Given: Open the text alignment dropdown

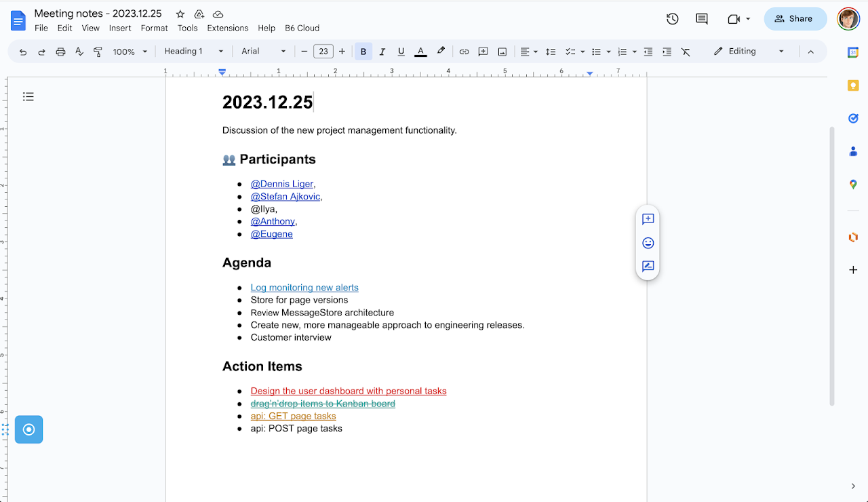Looking at the screenshot, I should click(x=528, y=52).
